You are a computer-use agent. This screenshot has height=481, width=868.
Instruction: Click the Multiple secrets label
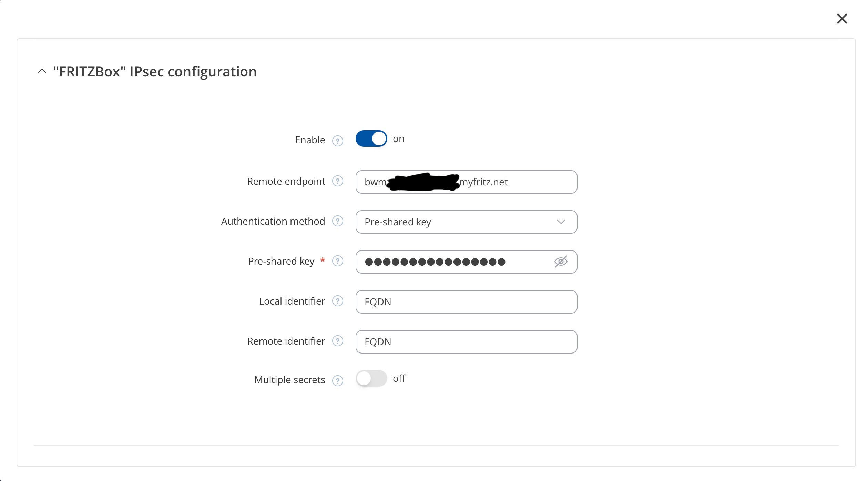click(x=289, y=380)
